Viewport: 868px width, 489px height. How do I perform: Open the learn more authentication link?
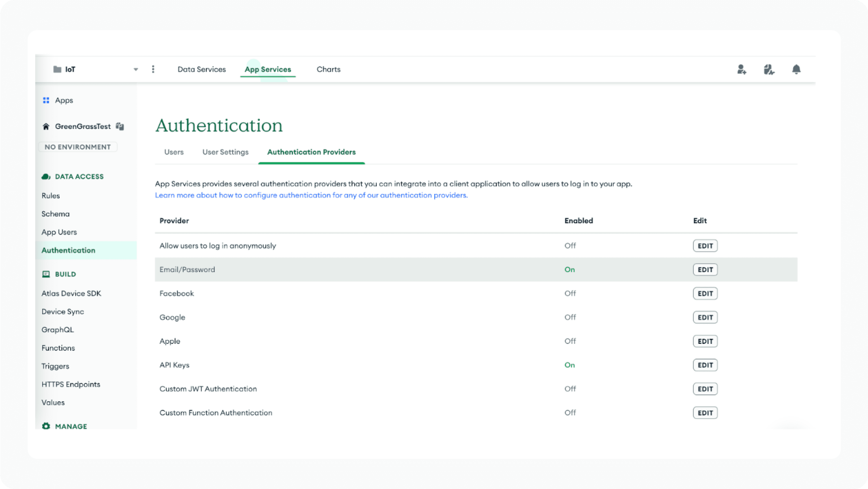coord(311,195)
